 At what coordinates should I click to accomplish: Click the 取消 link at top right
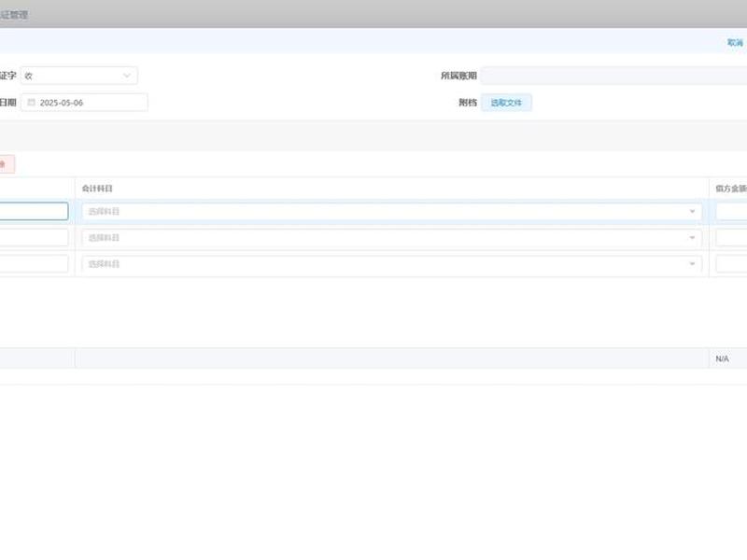pos(735,42)
